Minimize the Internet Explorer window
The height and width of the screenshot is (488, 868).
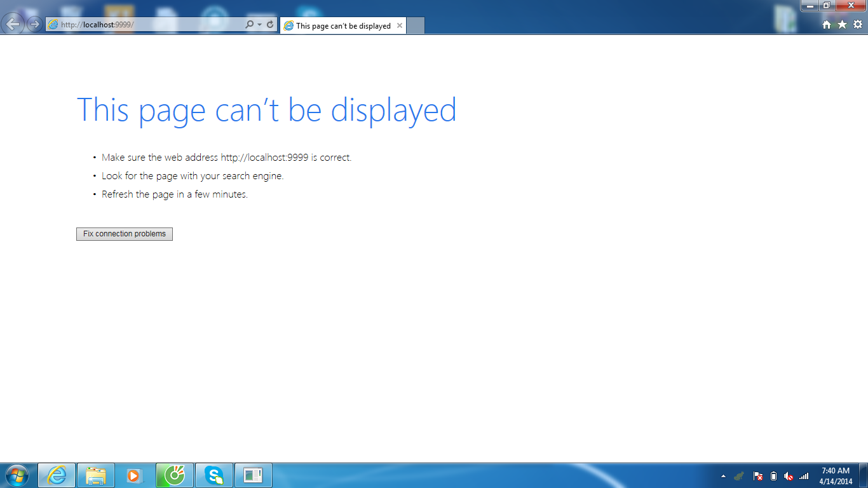[x=810, y=6]
